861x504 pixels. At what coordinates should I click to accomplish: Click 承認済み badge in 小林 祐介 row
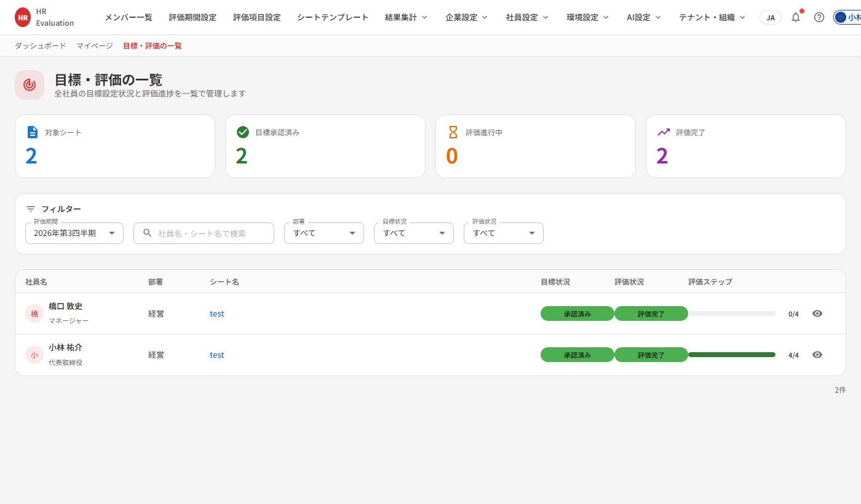[577, 355]
